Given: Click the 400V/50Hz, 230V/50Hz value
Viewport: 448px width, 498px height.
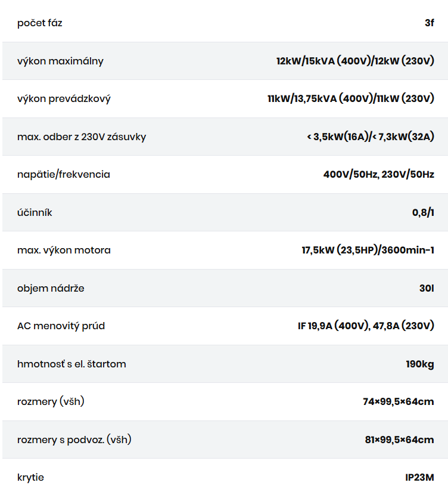Looking at the screenshot, I should click(x=379, y=174).
